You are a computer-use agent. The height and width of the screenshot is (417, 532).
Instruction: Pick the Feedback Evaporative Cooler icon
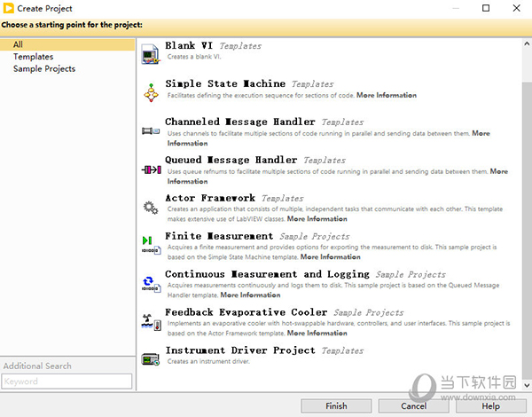pyautogui.click(x=151, y=322)
